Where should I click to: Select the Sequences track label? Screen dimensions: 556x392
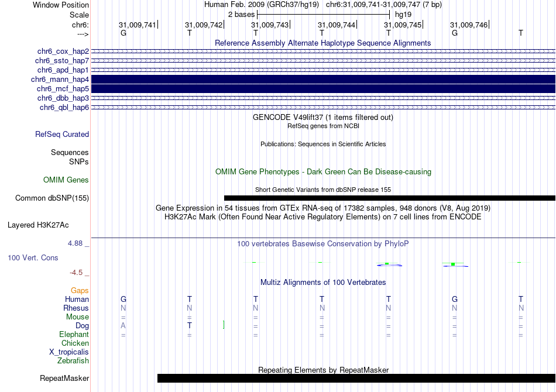tap(70, 152)
